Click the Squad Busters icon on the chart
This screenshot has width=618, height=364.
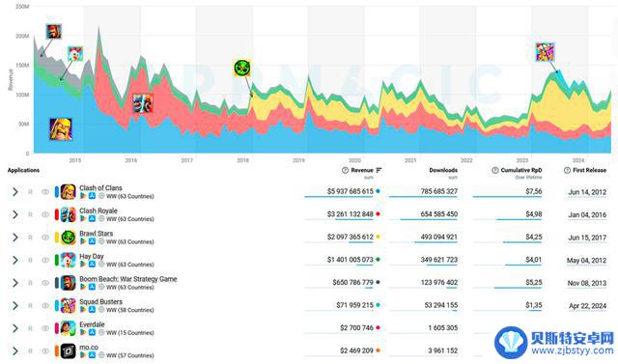pyautogui.click(x=545, y=52)
